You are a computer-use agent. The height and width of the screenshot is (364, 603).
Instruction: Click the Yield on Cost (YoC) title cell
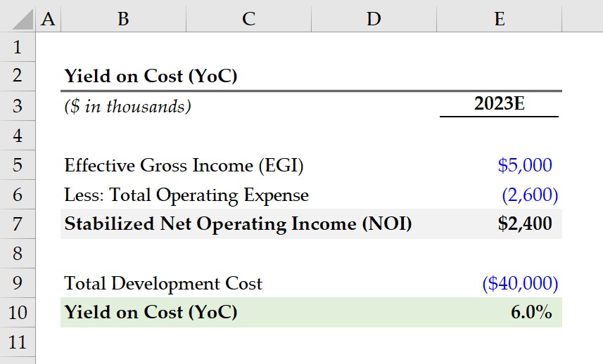tap(151, 76)
